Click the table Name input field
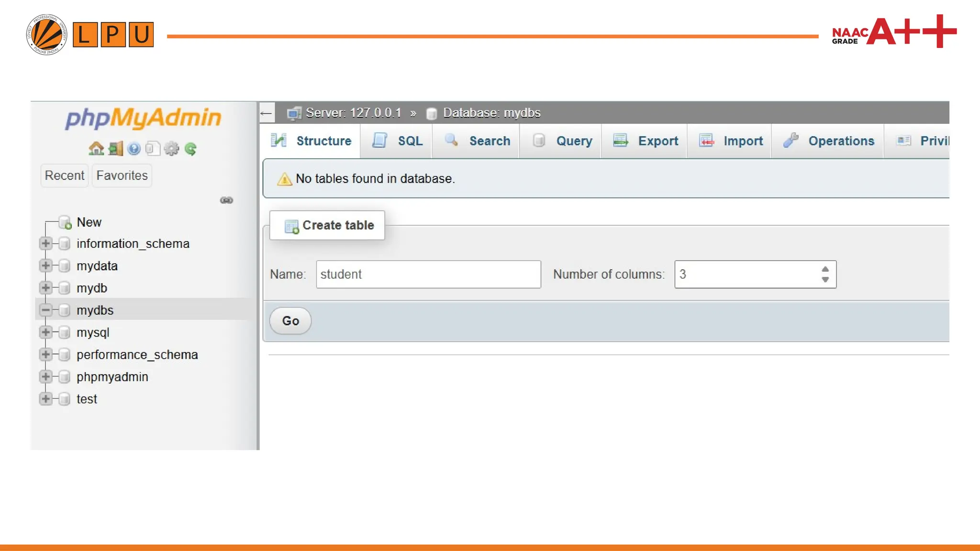980x551 pixels. (428, 275)
